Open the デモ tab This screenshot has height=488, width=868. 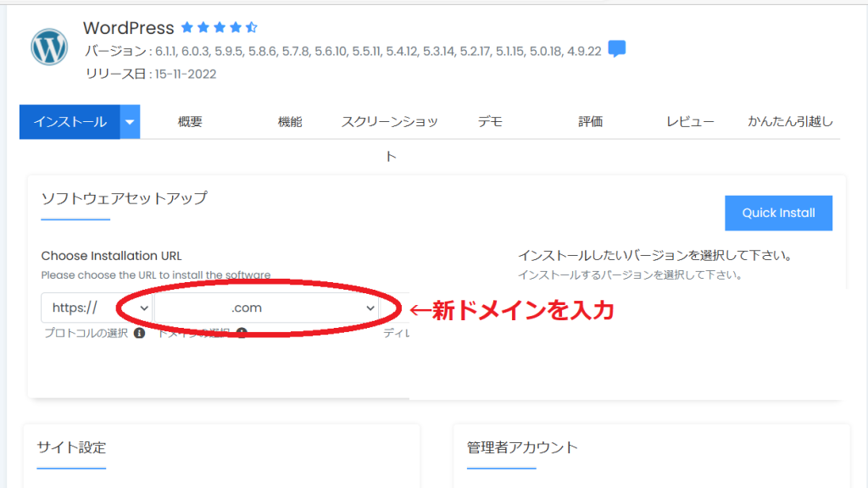tap(490, 122)
